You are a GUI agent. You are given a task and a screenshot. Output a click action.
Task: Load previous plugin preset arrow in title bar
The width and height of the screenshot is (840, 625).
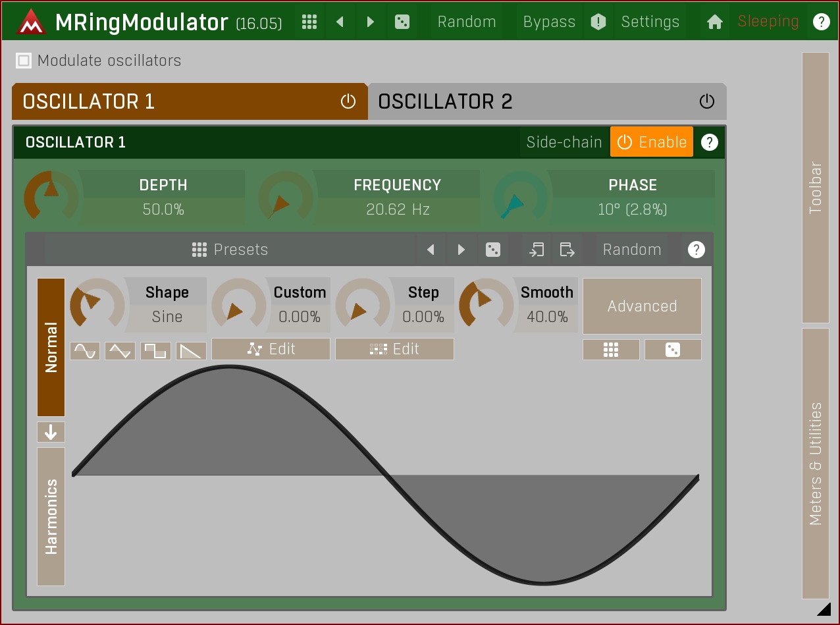[x=340, y=22]
